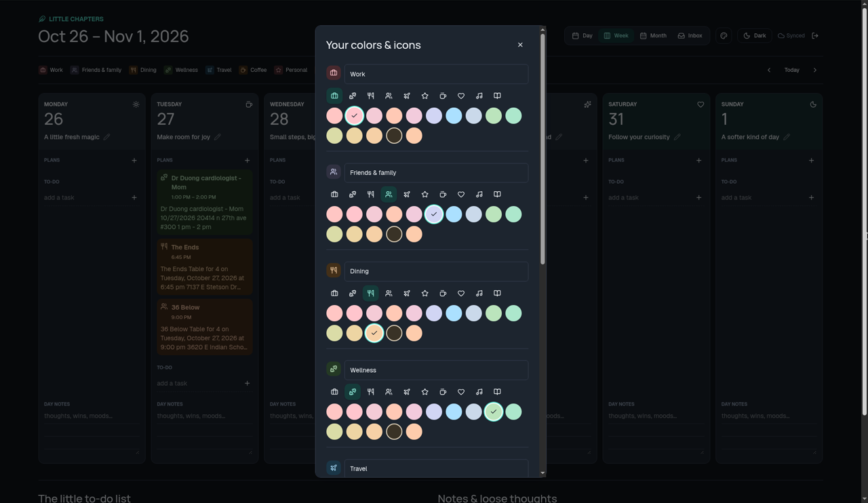Pick the airplane icon in Wellness icon row
The height and width of the screenshot is (503, 868).
407,392
